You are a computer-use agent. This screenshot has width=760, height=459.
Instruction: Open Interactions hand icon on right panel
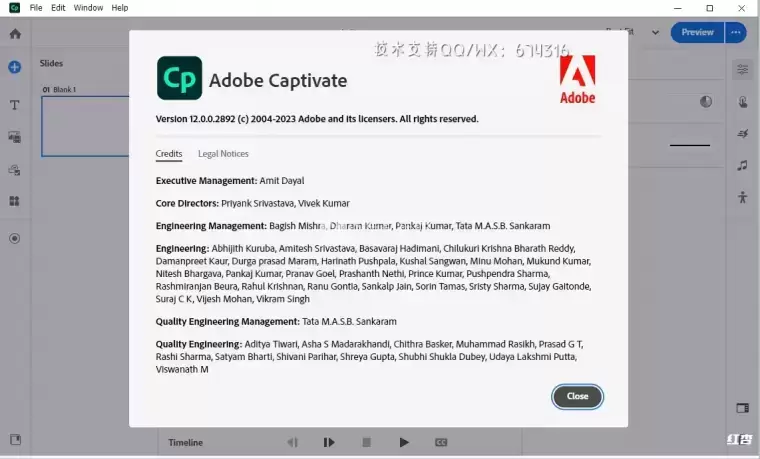point(743,102)
